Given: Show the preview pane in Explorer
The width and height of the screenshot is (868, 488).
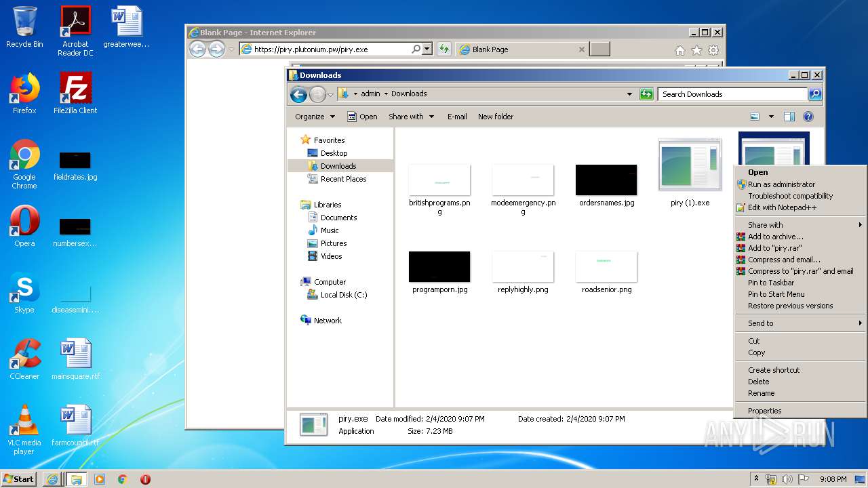Looking at the screenshot, I should coord(789,117).
